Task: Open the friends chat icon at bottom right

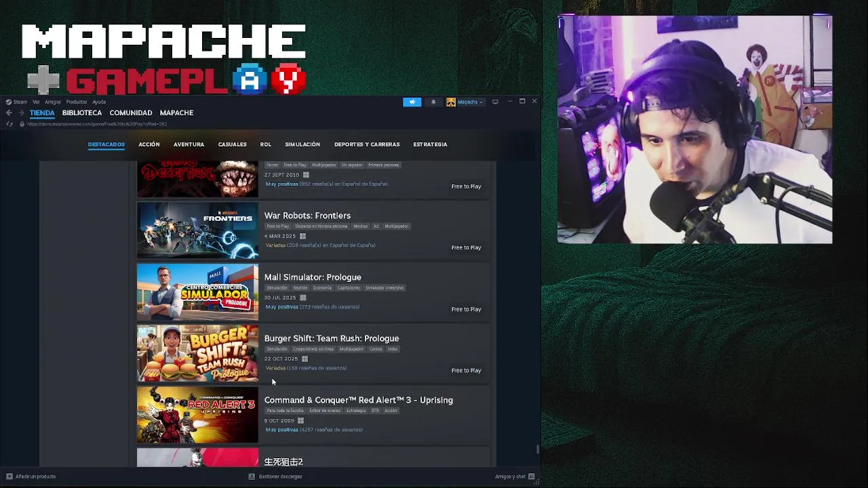Action: tap(532, 476)
